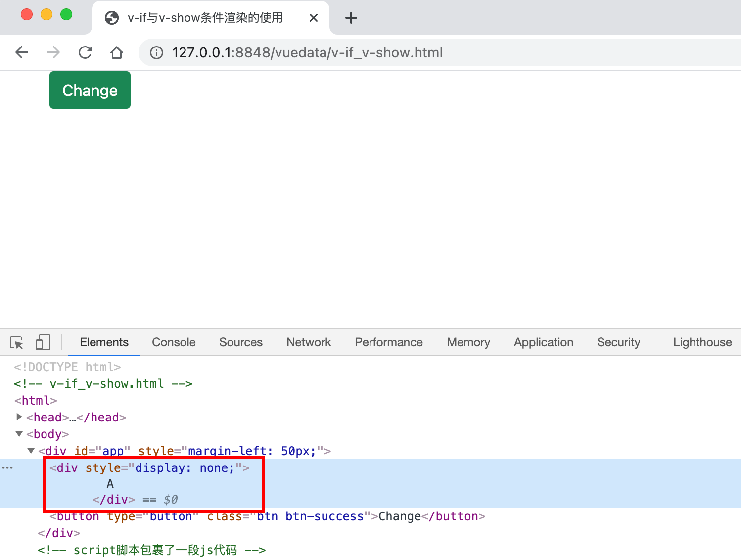Open the Network panel
Image resolution: width=741 pixels, height=560 pixels.
[309, 342]
